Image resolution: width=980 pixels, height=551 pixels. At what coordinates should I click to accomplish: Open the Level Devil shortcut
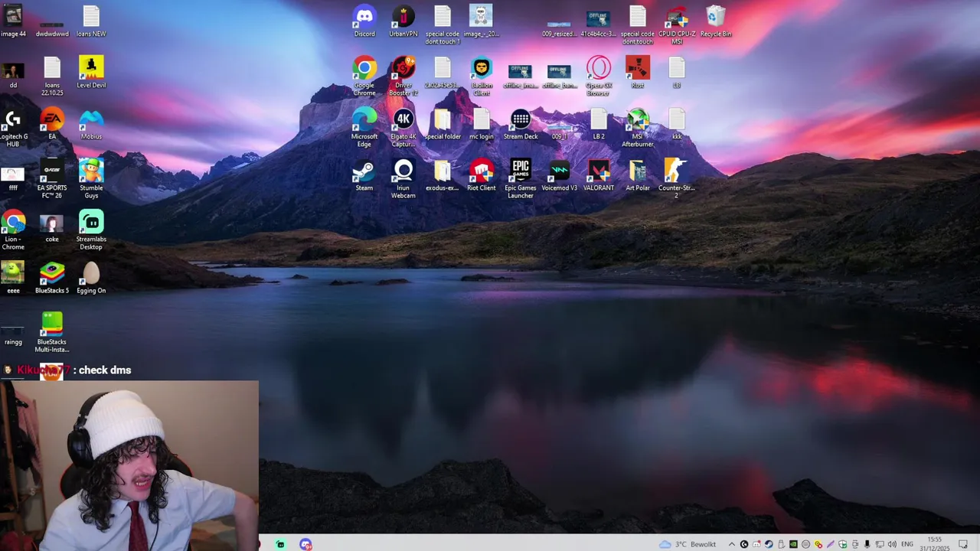click(x=91, y=72)
